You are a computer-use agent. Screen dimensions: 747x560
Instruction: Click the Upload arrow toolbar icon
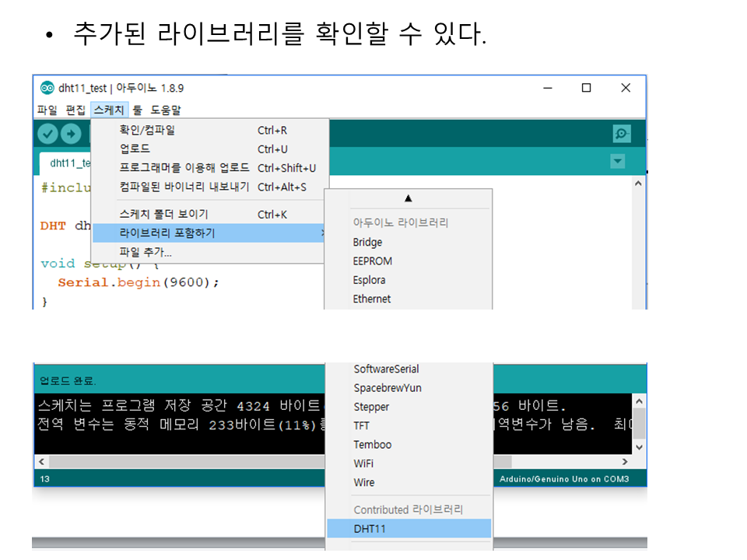[71, 134]
